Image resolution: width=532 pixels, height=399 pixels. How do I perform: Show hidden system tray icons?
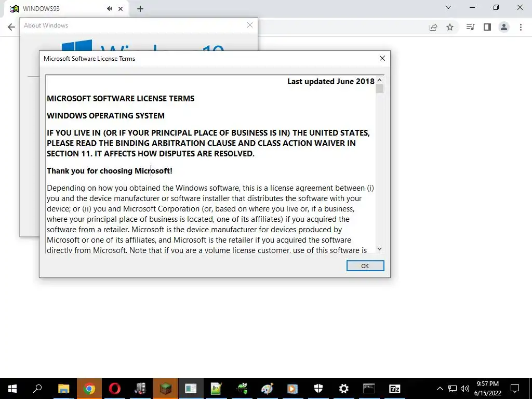click(x=440, y=389)
